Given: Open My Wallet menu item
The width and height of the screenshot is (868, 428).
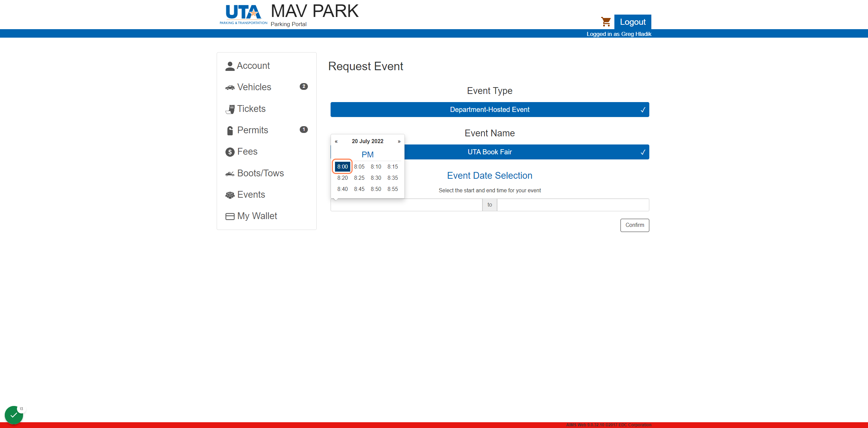Looking at the screenshot, I should pos(267,216).
